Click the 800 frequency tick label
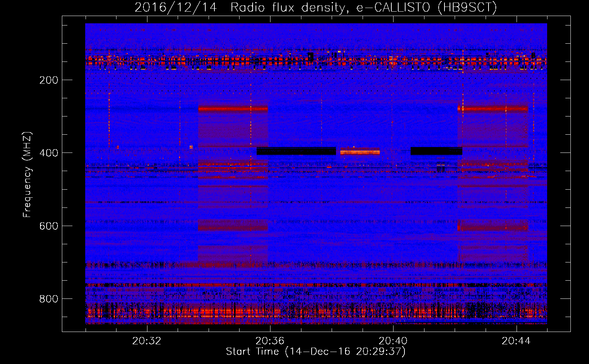Image resolution: width=589 pixels, height=364 pixels. tap(49, 299)
